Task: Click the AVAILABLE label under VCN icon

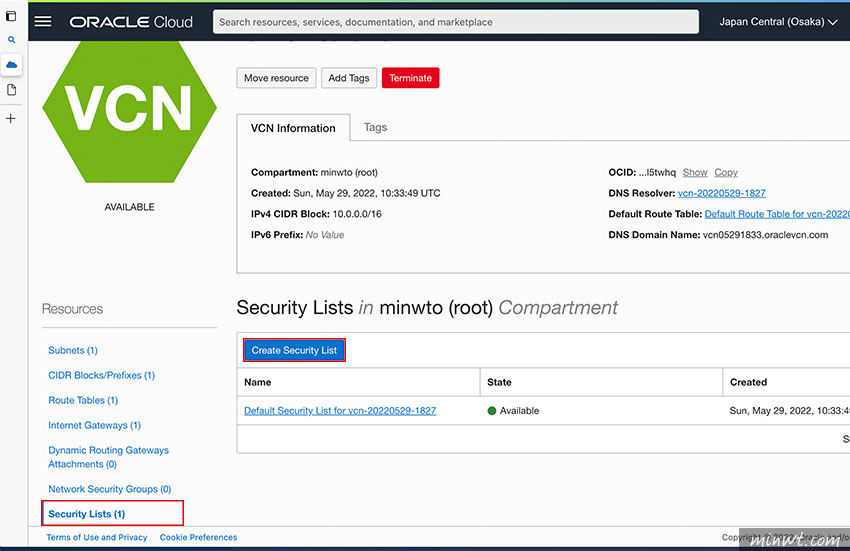Action: click(130, 207)
